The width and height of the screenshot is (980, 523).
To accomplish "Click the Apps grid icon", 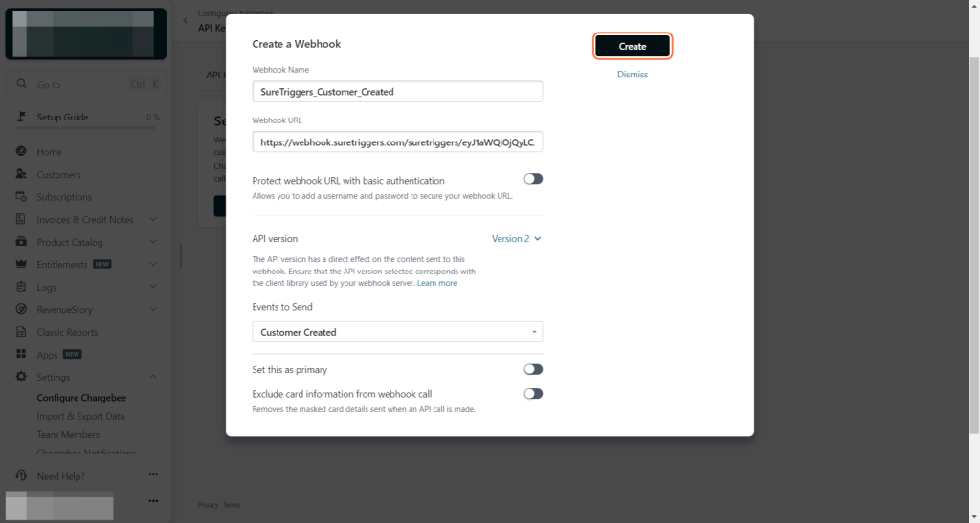I will pyautogui.click(x=21, y=354).
